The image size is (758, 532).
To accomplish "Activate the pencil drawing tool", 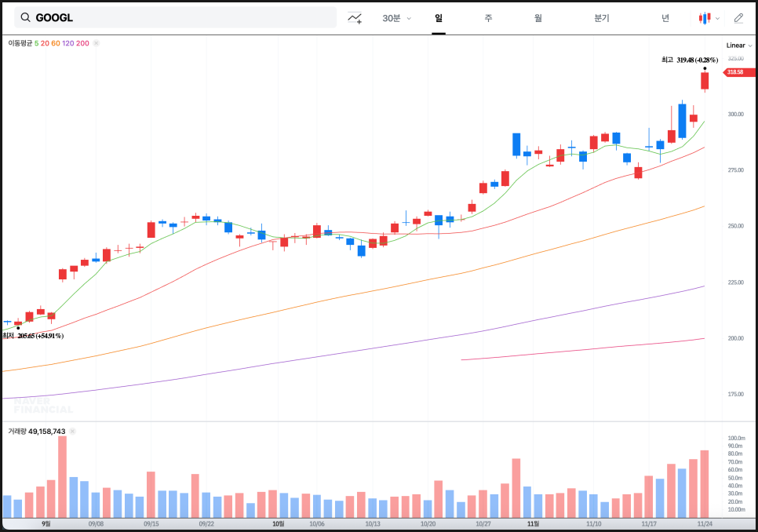I will pyautogui.click(x=738, y=18).
